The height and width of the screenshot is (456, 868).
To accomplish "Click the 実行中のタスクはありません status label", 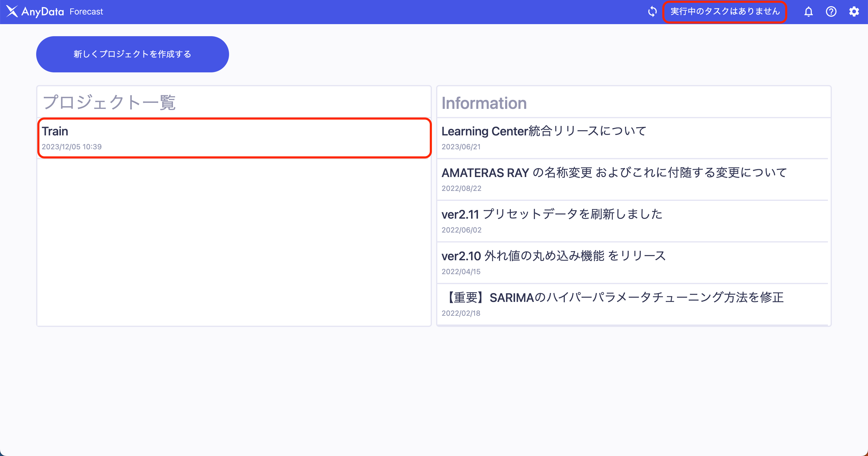I will [x=725, y=11].
